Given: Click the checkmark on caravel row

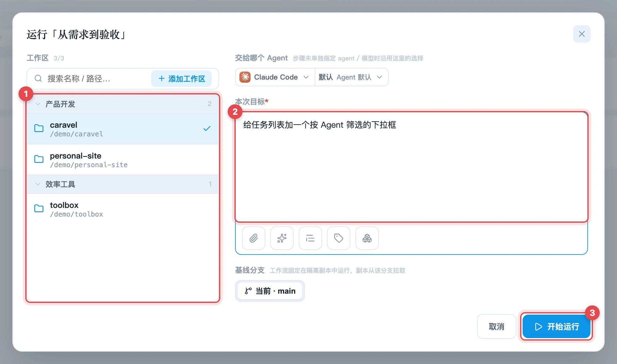Looking at the screenshot, I should click(x=207, y=129).
